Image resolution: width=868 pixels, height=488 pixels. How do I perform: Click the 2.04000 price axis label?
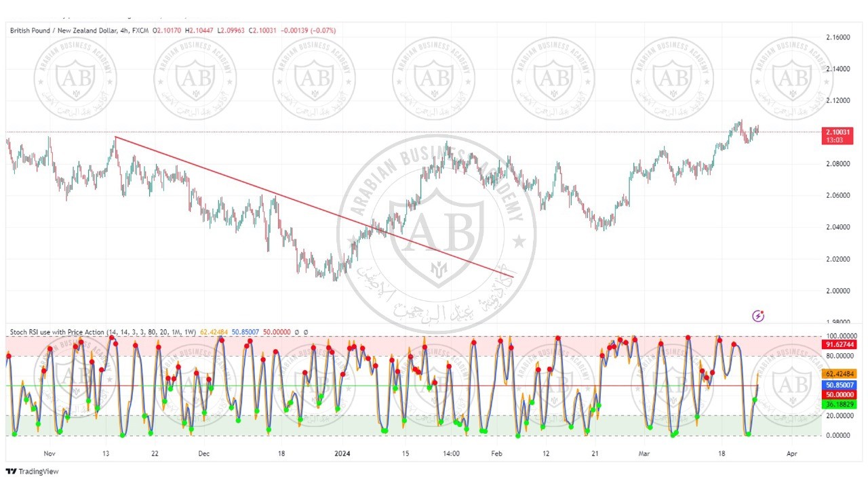coord(837,227)
